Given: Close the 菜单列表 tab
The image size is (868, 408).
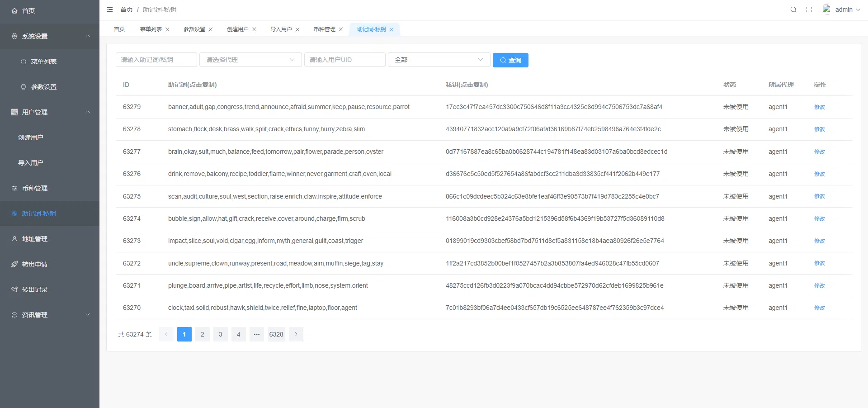Looking at the screenshot, I should [167, 29].
